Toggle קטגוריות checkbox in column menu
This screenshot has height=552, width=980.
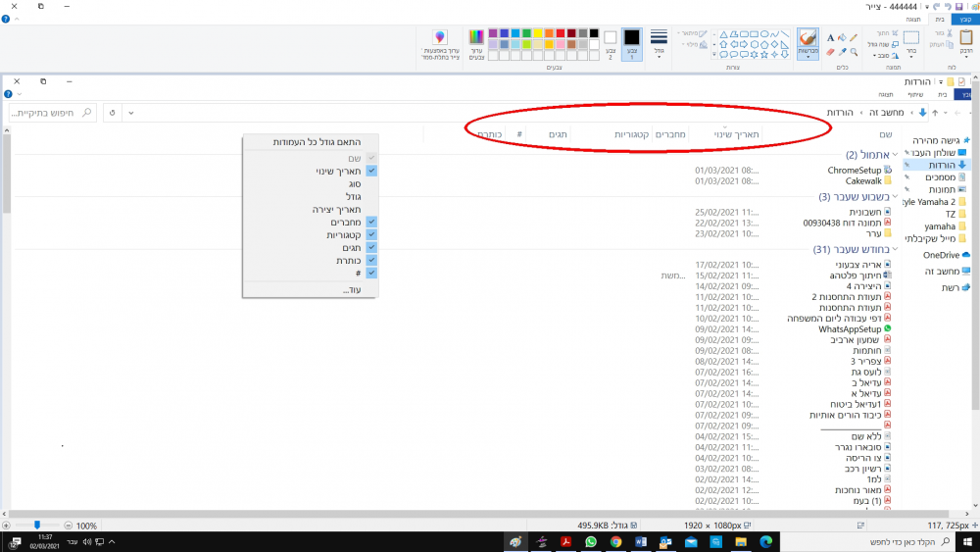click(x=371, y=234)
